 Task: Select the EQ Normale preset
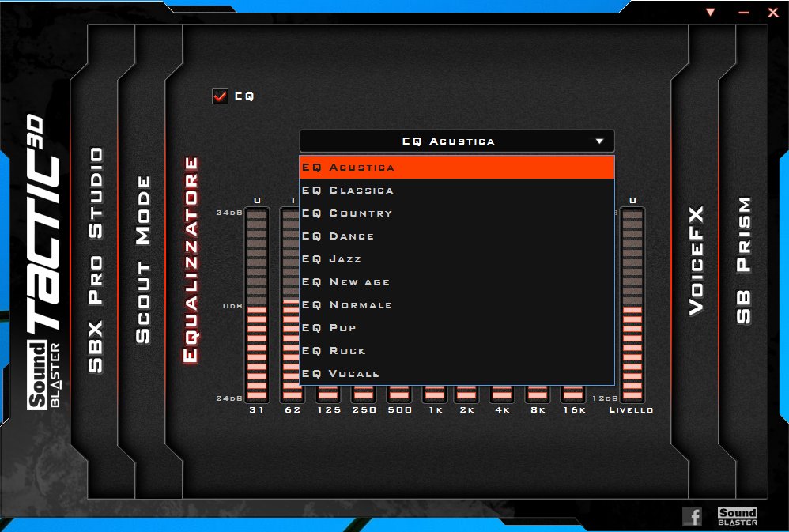[x=457, y=304]
